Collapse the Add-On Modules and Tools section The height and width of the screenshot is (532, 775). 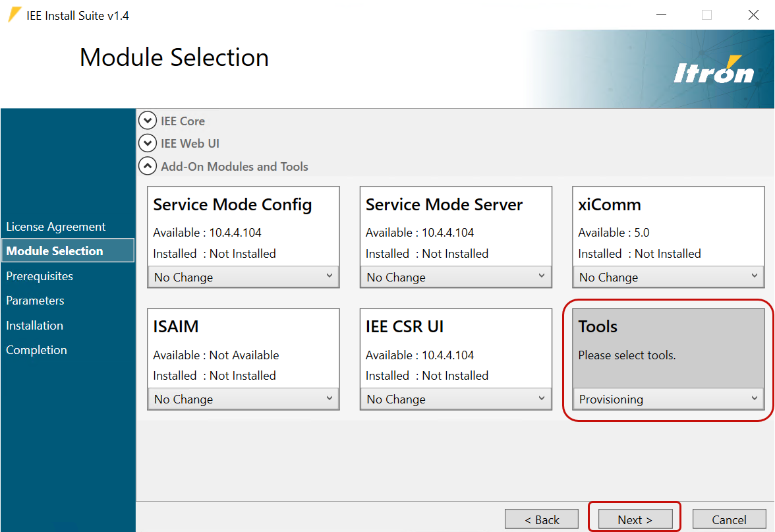coord(148,165)
